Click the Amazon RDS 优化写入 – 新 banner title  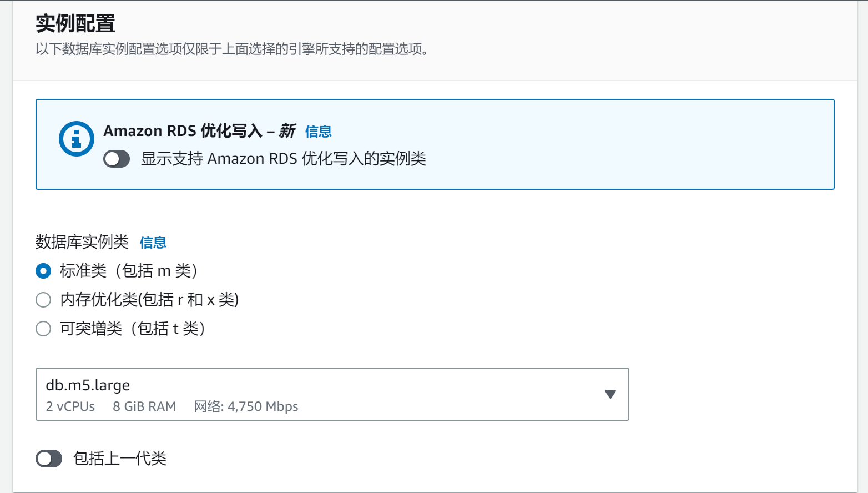pyautogui.click(x=200, y=131)
